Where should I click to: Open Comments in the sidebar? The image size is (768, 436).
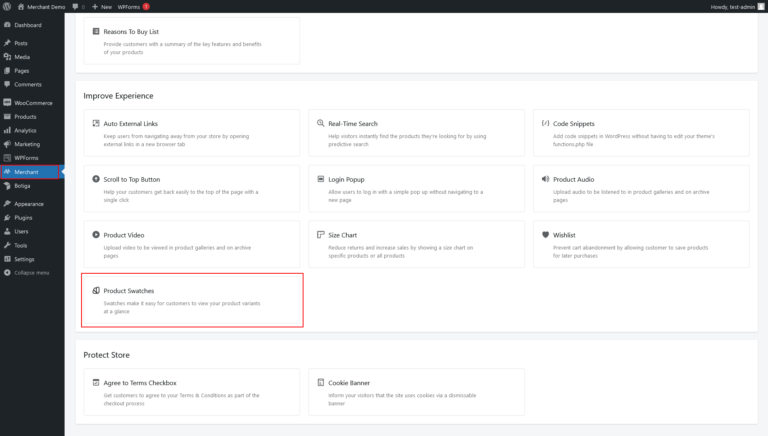click(32, 84)
